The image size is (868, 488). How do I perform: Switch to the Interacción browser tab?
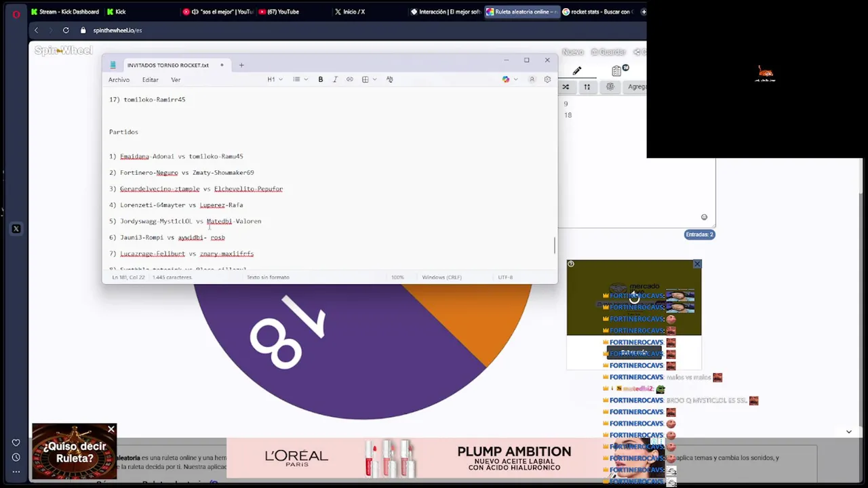tap(446, 12)
